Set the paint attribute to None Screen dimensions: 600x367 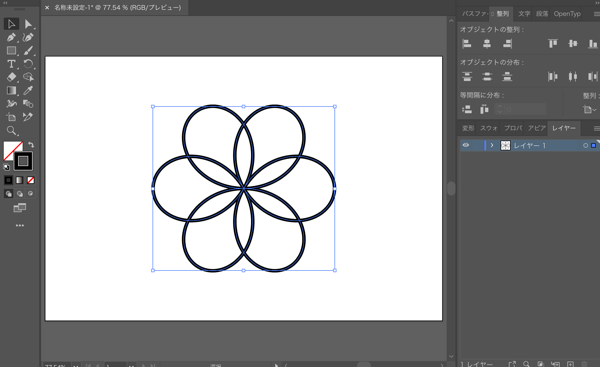[31, 180]
